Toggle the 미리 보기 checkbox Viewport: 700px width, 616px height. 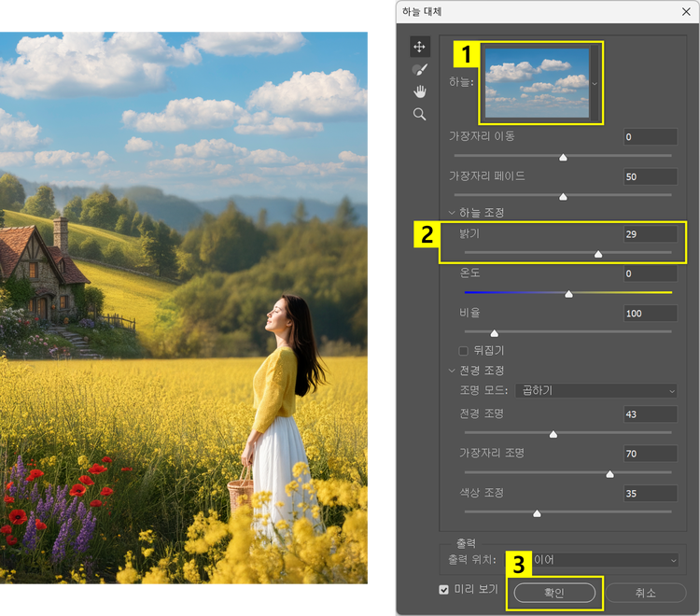444,590
